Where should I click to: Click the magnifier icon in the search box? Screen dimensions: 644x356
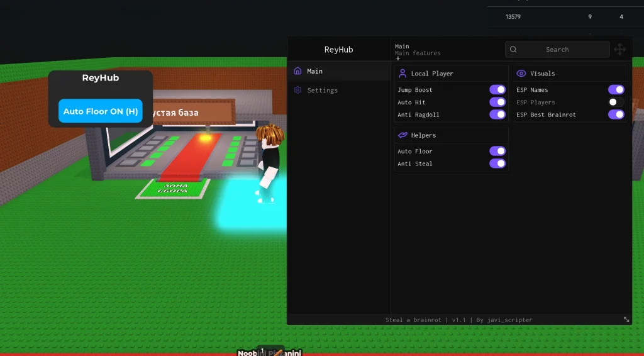tap(514, 50)
